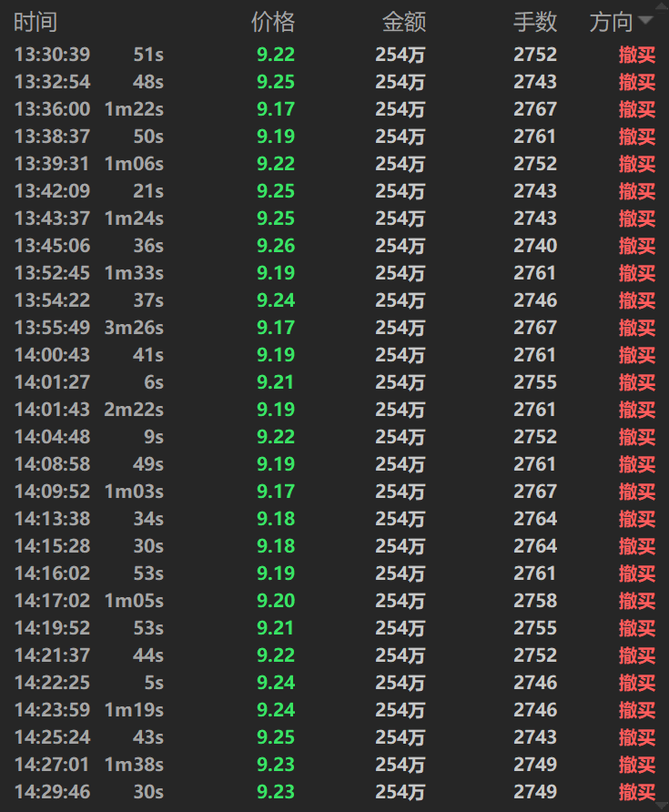Click the 时间 column header
Viewport: 669px width, 812px height.
(35, 22)
